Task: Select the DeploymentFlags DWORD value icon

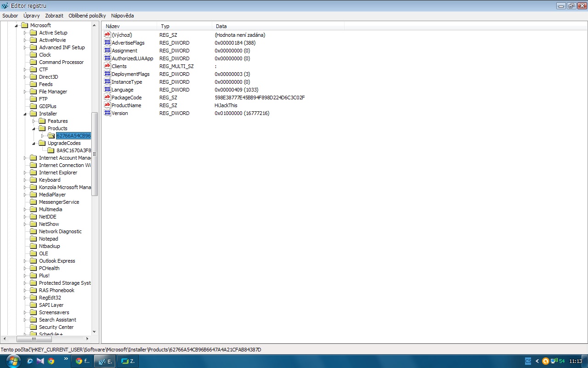Action: [107, 74]
